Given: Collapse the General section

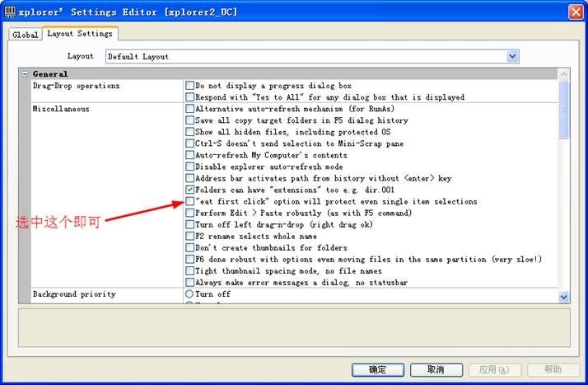Looking at the screenshot, I should (26, 74).
